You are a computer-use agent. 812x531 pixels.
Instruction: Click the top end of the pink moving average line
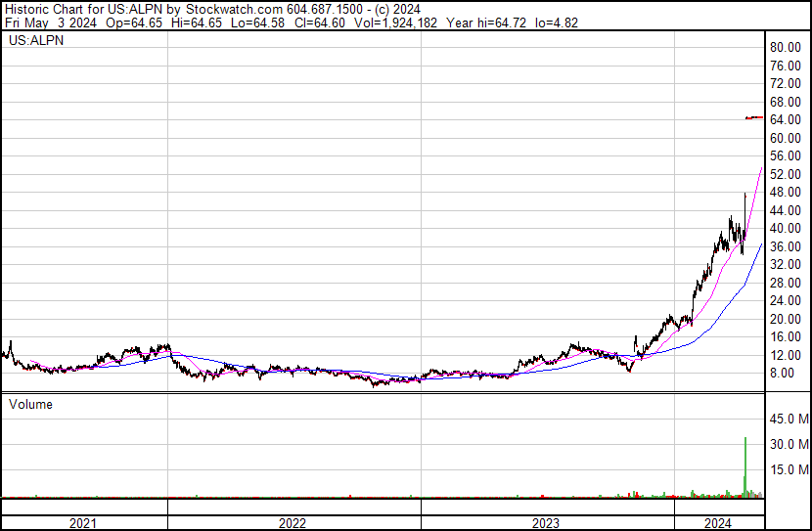(x=761, y=169)
